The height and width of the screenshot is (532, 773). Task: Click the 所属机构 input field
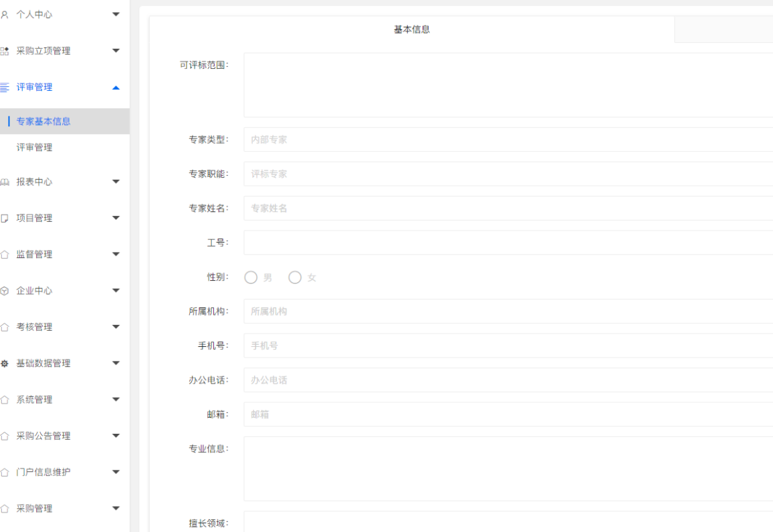coord(508,311)
